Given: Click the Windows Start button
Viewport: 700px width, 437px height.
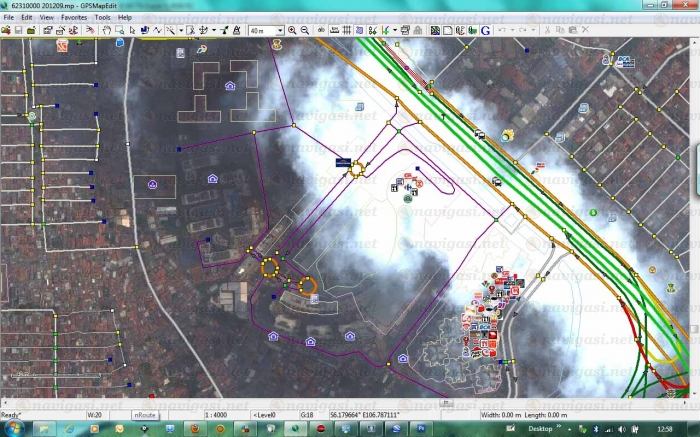Looking at the screenshot, I should [x=14, y=428].
